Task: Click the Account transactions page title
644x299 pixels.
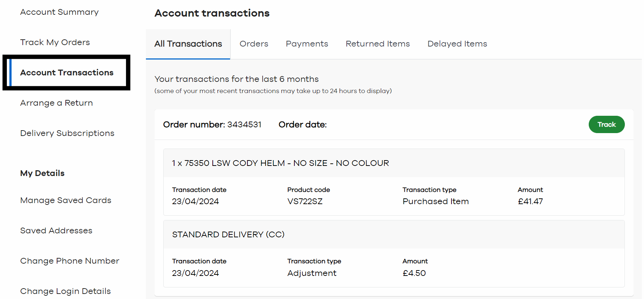Action: pyautogui.click(x=212, y=13)
